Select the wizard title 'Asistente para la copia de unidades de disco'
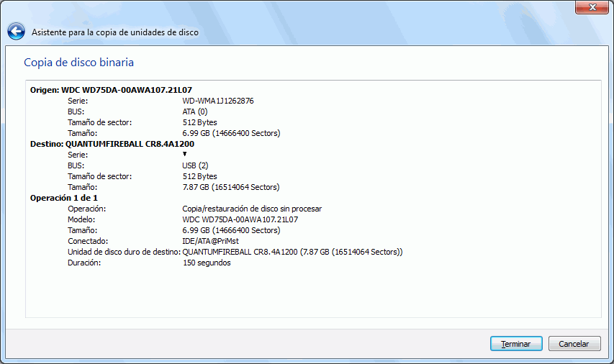614x364 pixels. point(114,32)
